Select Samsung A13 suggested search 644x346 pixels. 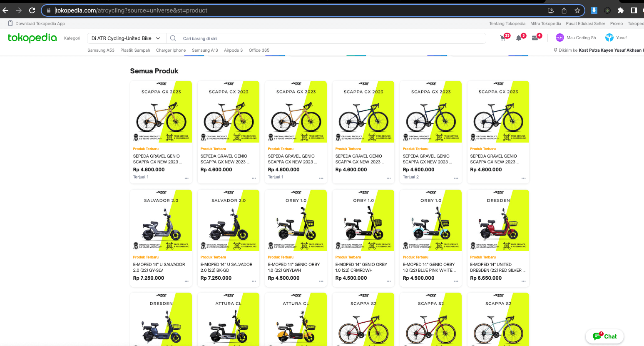[x=205, y=50]
